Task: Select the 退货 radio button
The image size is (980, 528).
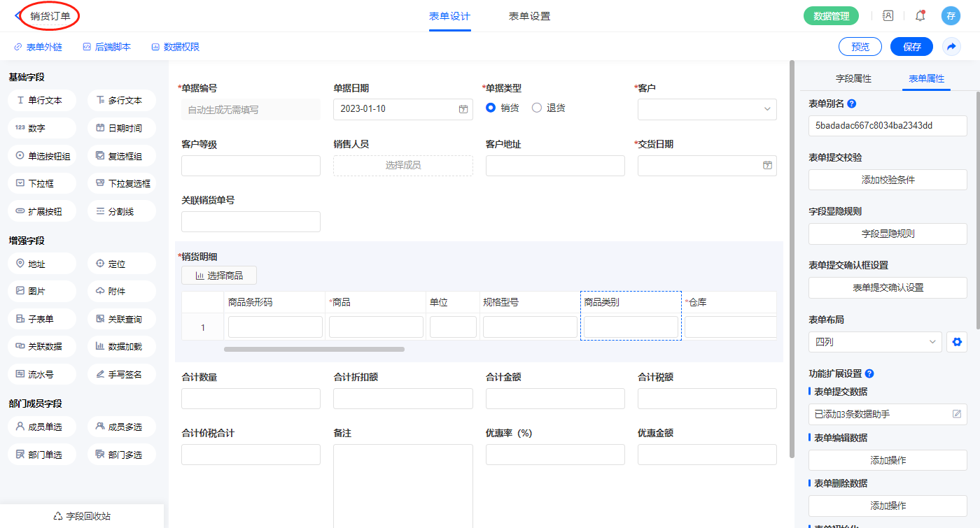Action: pos(537,108)
